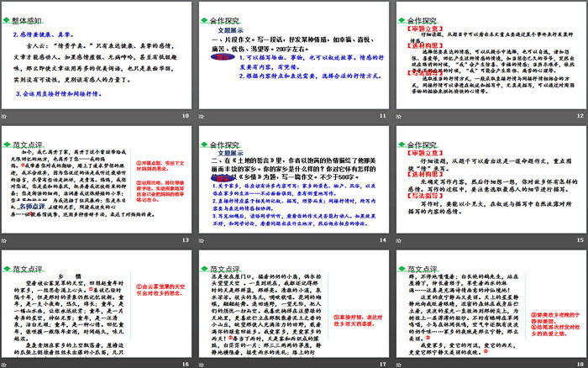Click slide number label 13
The height and width of the screenshot is (368, 588).
(186, 240)
